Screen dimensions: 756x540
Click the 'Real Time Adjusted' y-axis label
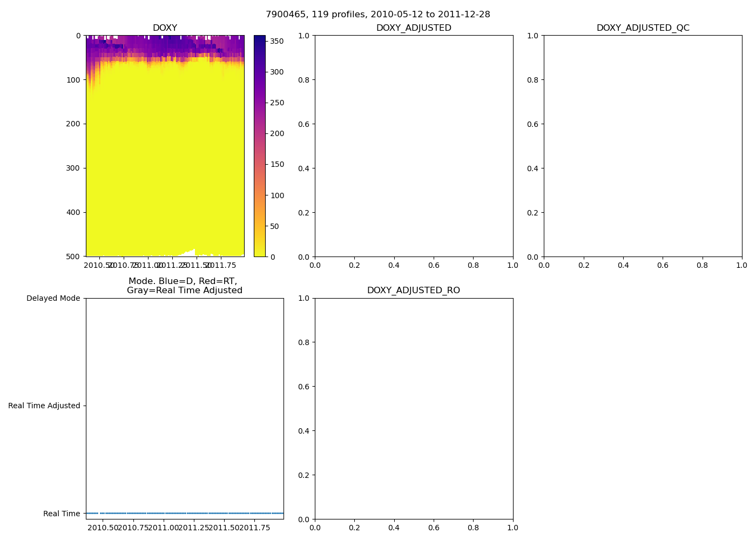44,406
